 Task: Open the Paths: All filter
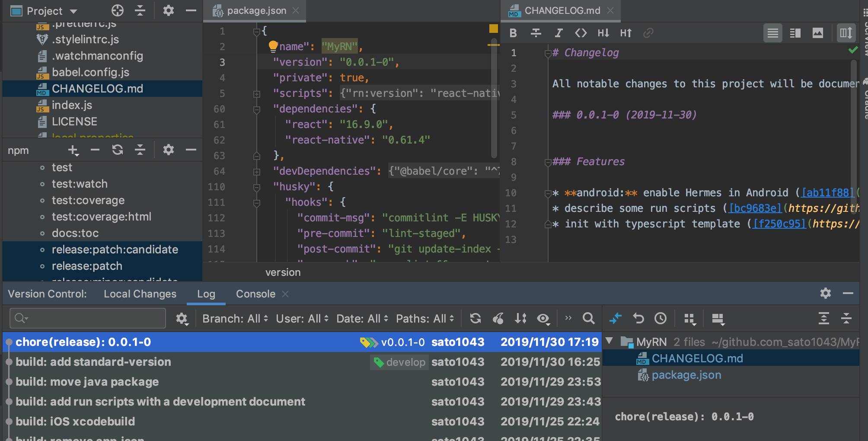coord(425,319)
